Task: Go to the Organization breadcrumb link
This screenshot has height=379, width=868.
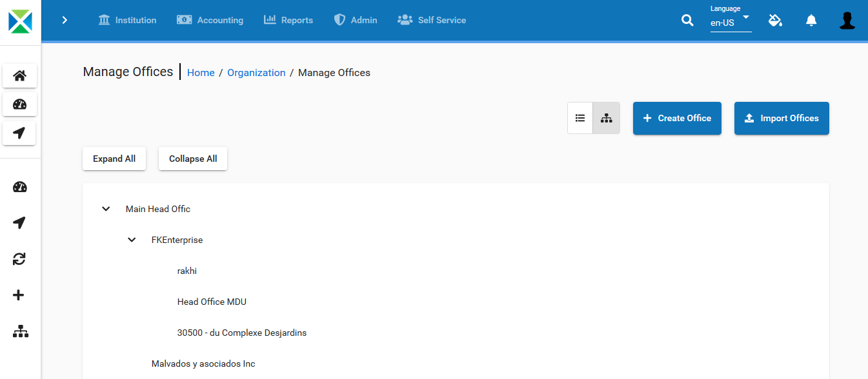Action: 256,73
